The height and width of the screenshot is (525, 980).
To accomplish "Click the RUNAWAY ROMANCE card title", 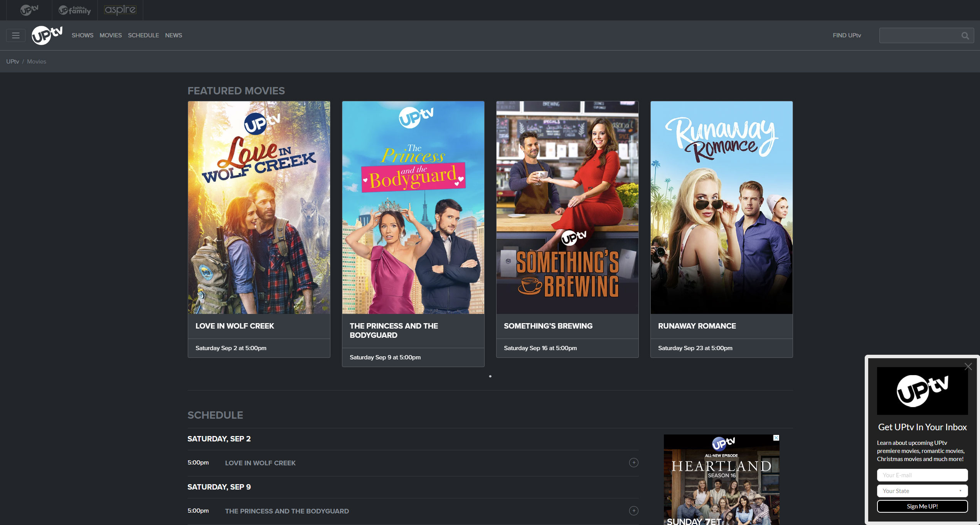I will 697,326.
